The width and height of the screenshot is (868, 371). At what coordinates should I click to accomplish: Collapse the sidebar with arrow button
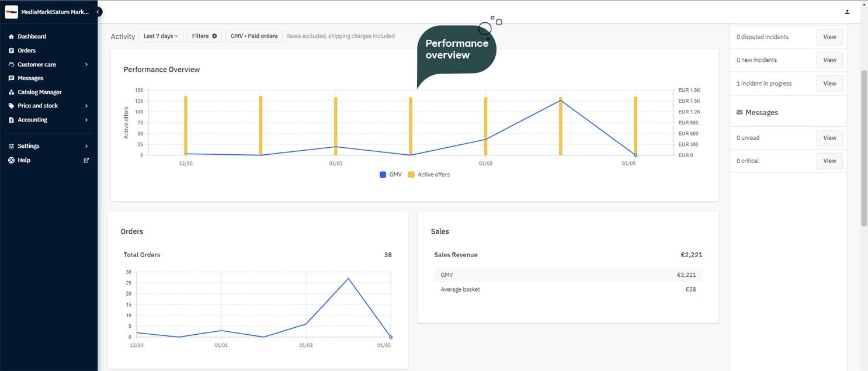98,12
